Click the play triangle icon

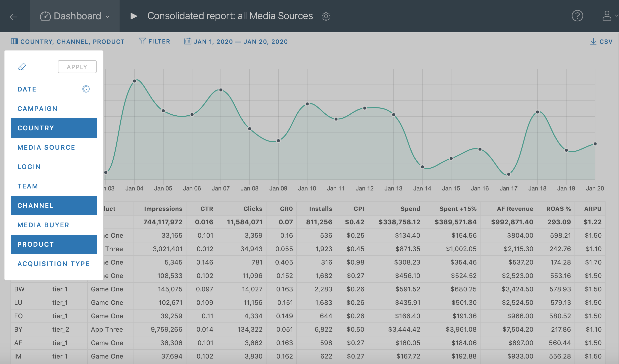click(x=134, y=16)
